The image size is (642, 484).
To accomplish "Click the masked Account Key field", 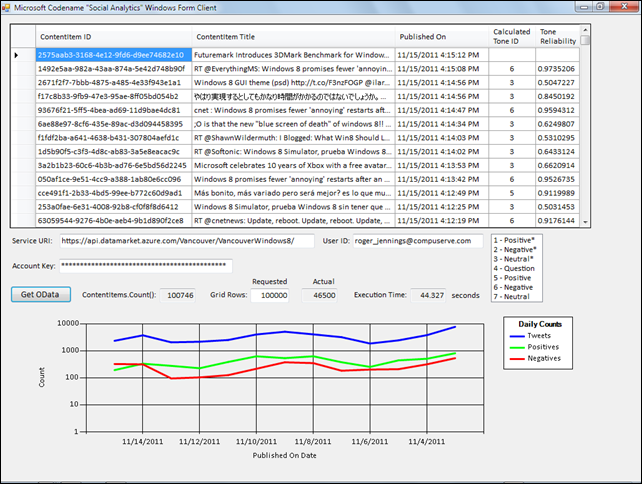I will click(144, 266).
